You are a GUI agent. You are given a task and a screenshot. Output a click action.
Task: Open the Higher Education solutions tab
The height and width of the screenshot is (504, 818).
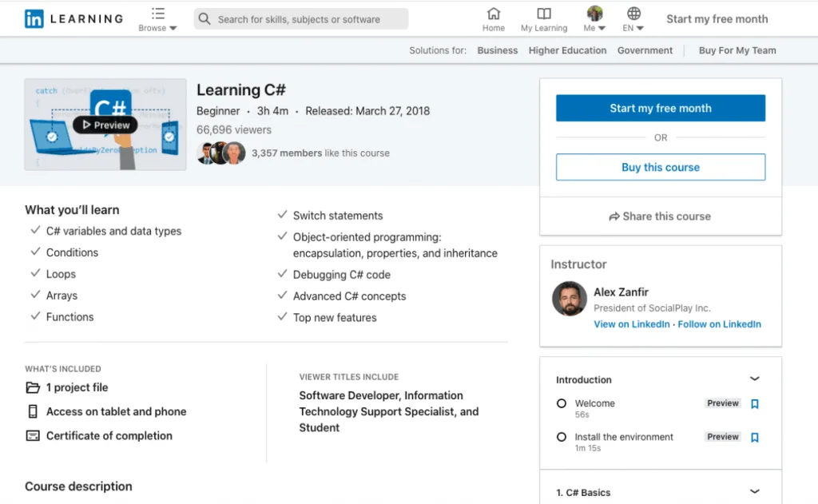coord(567,50)
